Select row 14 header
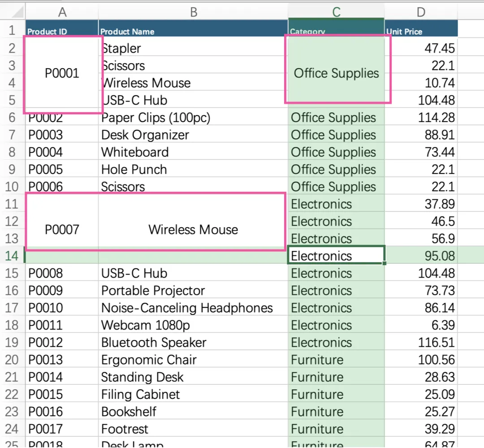This screenshot has width=484, height=448. click(12, 255)
